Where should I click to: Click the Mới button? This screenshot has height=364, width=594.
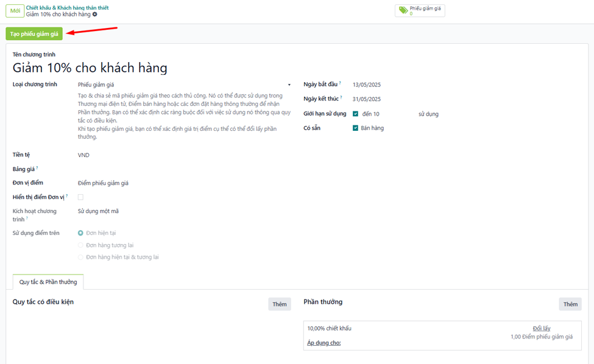click(15, 11)
